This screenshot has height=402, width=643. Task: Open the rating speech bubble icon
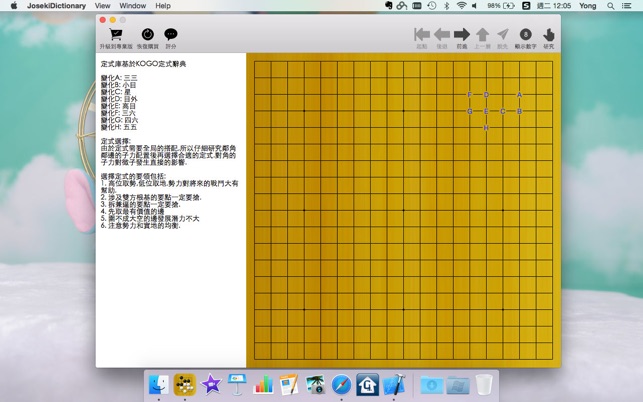click(171, 34)
